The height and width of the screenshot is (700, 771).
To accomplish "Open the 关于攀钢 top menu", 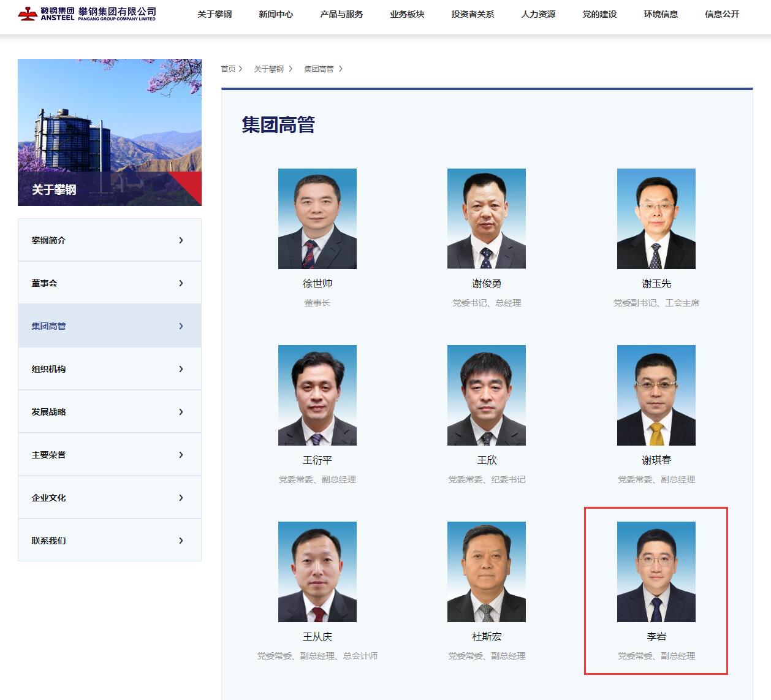I will pyautogui.click(x=215, y=14).
